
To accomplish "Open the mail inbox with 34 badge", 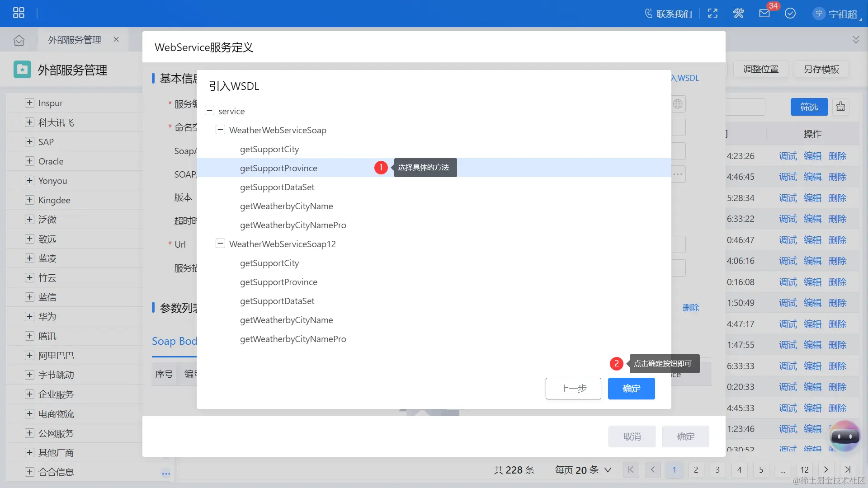I will tap(764, 14).
